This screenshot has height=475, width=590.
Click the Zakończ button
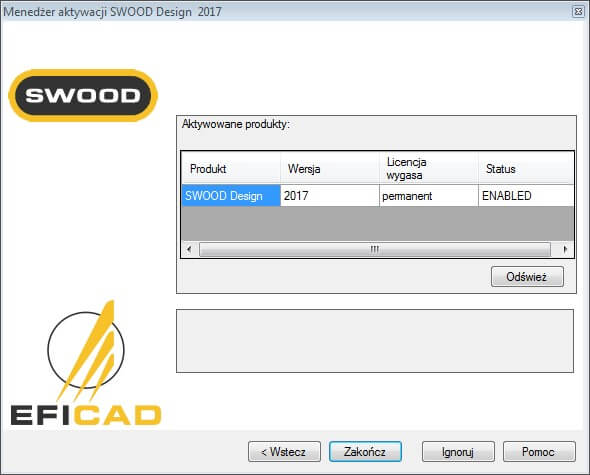(x=365, y=451)
